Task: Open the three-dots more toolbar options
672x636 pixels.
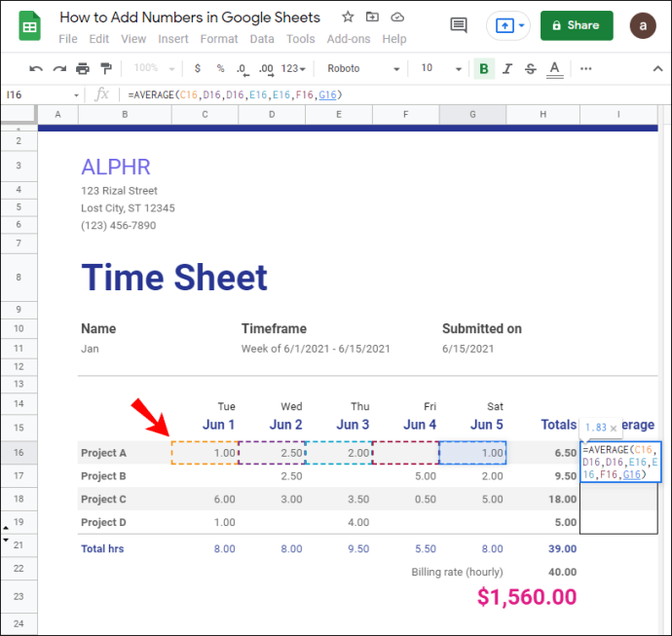Action: (x=586, y=68)
